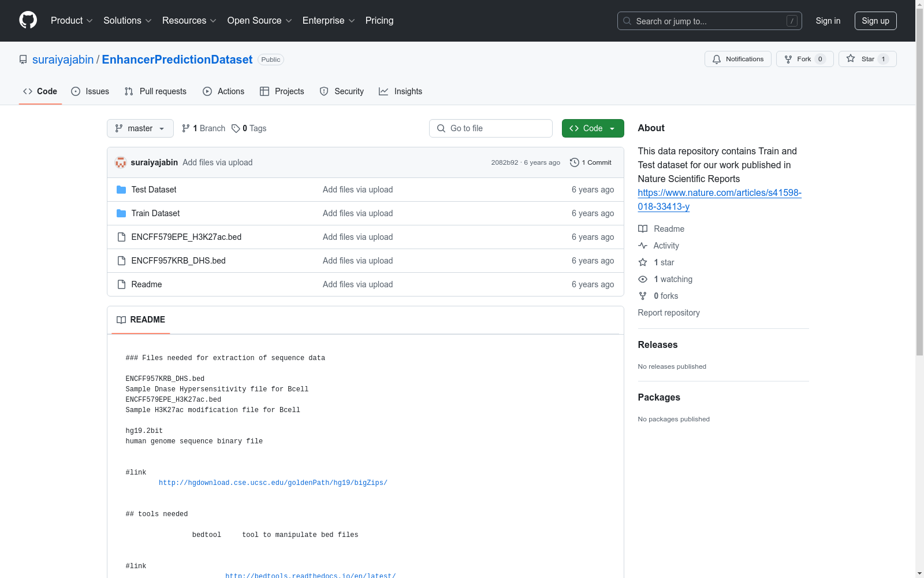
Task: Click the Go to file search field
Action: tap(491, 128)
